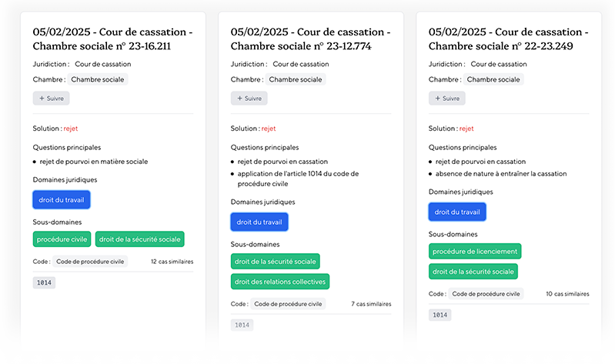
Task: Click article 1014 badge in first card
Action: (44, 283)
